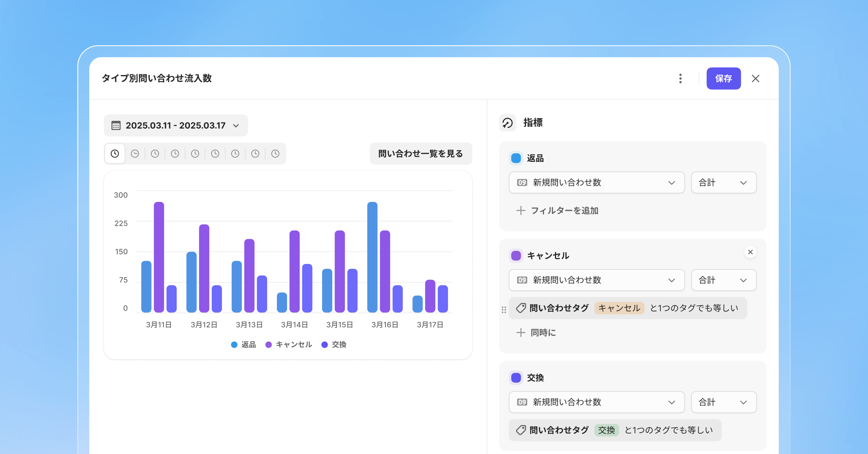Click drag handle beside キャンセル tag filter
868x454 pixels.
click(x=504, y=309)
